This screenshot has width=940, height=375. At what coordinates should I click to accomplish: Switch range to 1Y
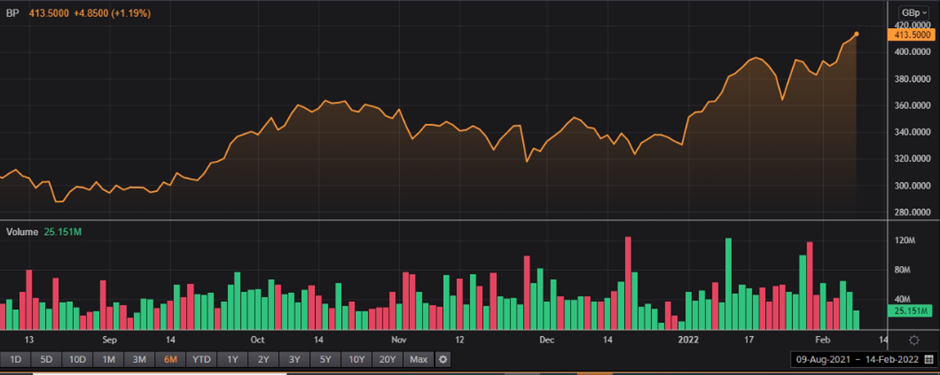point(233,359)
